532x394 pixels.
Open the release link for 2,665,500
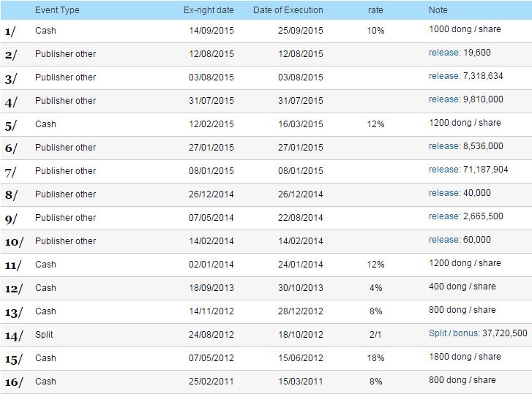[444, 216]
